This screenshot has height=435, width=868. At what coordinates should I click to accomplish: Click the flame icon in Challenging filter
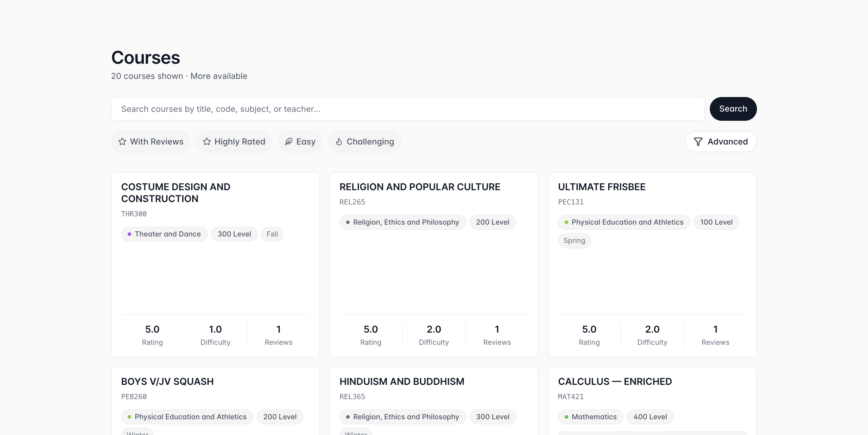339,142
